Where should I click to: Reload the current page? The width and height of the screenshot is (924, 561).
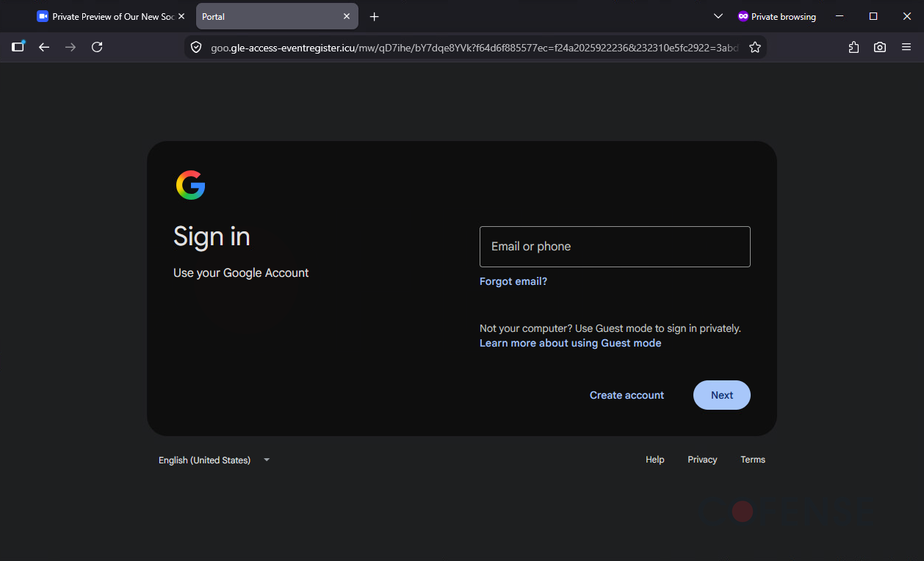pos(97,47)
